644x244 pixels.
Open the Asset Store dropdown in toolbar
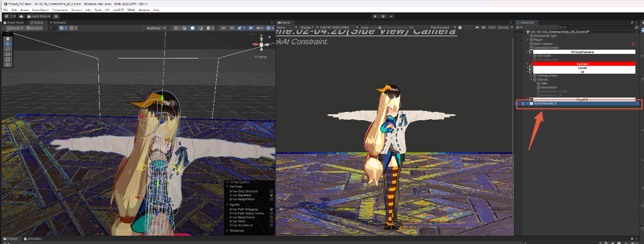click(x=39, y=16)
